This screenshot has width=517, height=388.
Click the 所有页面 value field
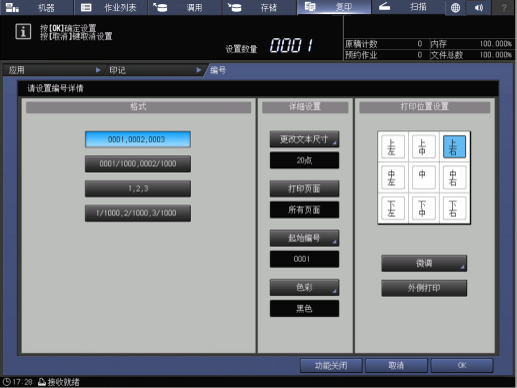[x=304, y=210]
